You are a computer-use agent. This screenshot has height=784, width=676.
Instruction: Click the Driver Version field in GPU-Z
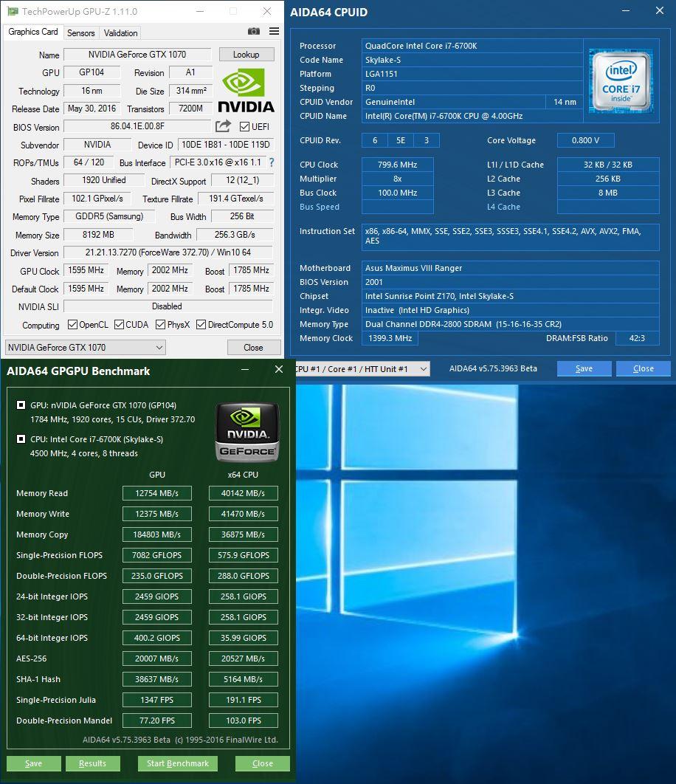[168, 252]
